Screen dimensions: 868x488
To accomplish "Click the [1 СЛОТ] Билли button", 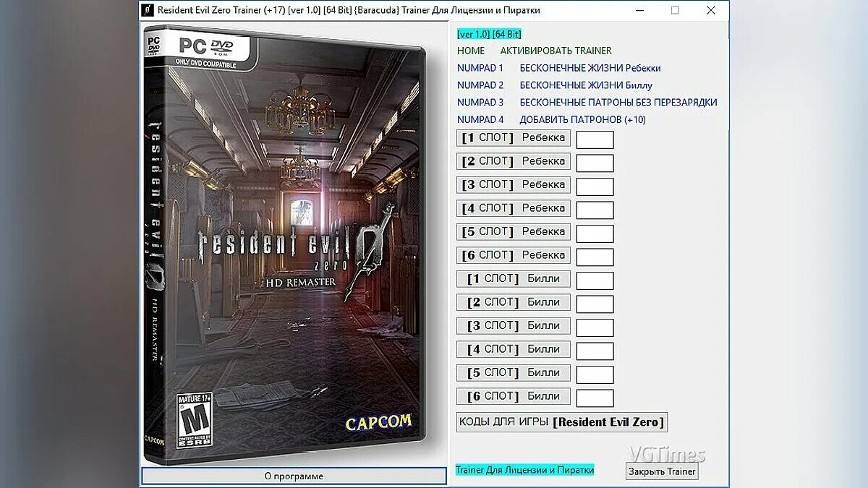I will click(514, 279).
